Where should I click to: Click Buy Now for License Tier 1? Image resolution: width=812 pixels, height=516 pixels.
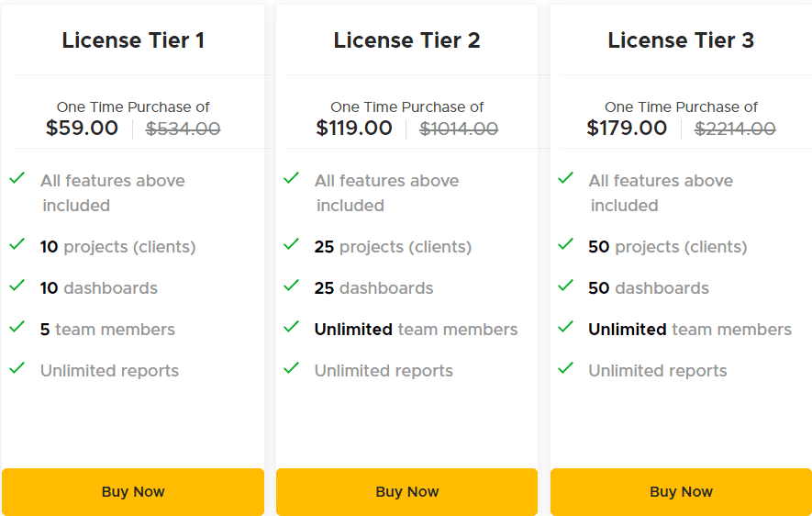[x=133, y=491]
